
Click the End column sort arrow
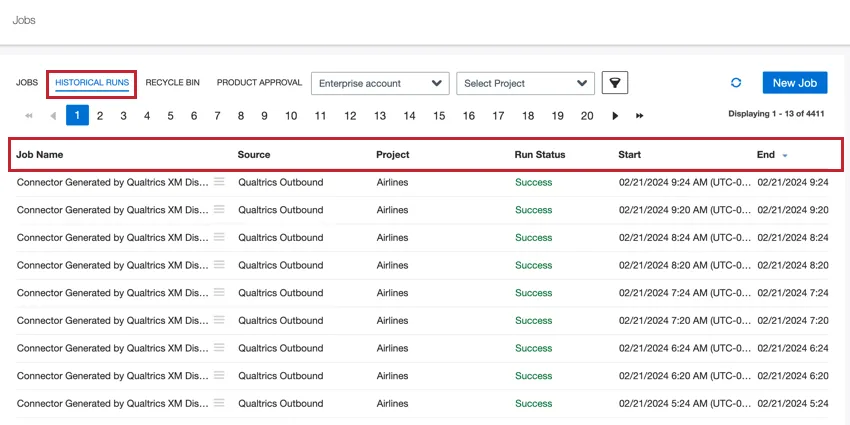[x=784, y=155]
